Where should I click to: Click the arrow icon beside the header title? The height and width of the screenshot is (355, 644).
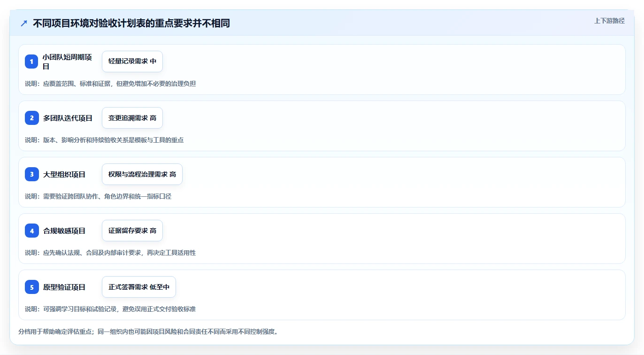(24, 23)
